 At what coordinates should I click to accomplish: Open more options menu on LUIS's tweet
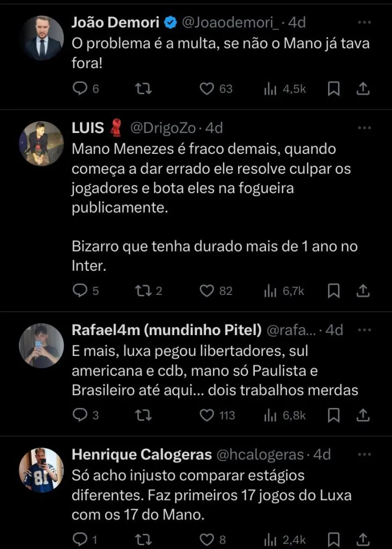(x=364, y=128)
